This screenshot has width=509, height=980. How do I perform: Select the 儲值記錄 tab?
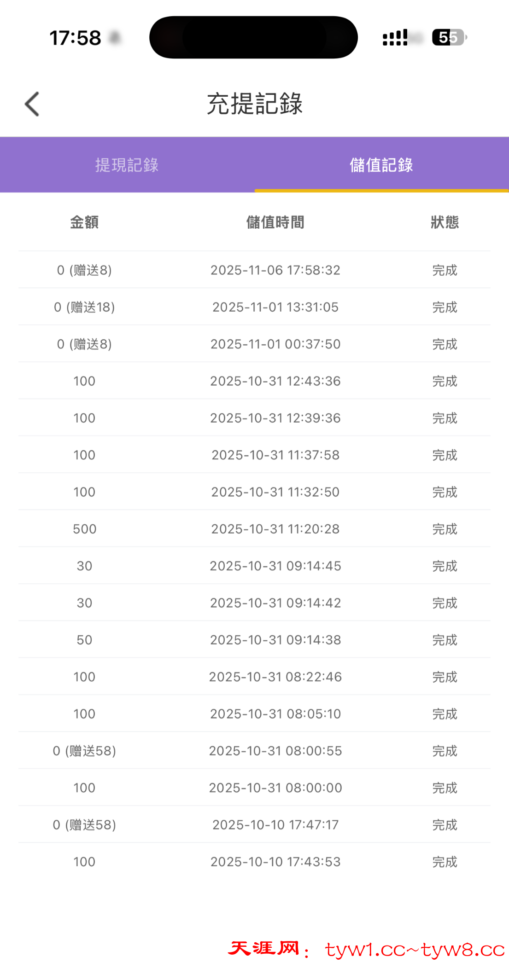pyautogui.click(x=381, y=165)
